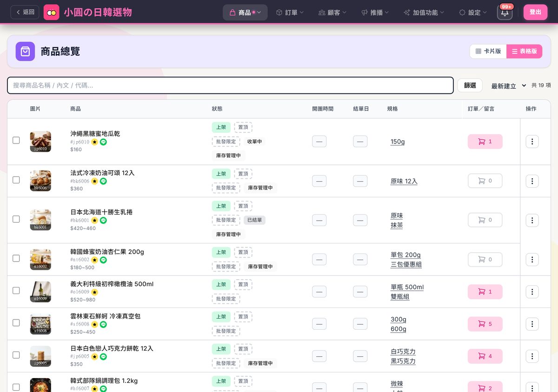Tick the checkbox for 法式冷凍奶油可頌 12入

(x=16, y=180)
